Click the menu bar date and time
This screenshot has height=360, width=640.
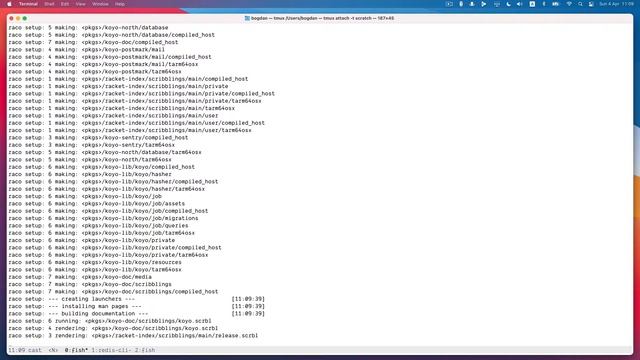coord(616,4)
